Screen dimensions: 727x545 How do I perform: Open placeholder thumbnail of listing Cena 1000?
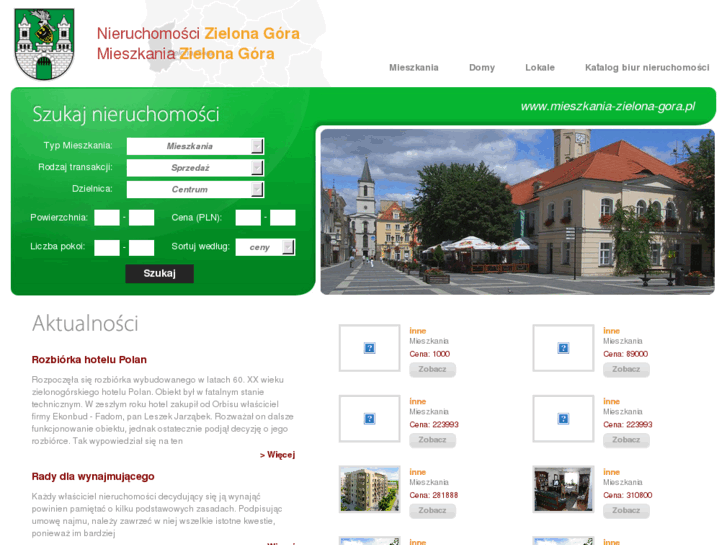[x=370, y=348]
